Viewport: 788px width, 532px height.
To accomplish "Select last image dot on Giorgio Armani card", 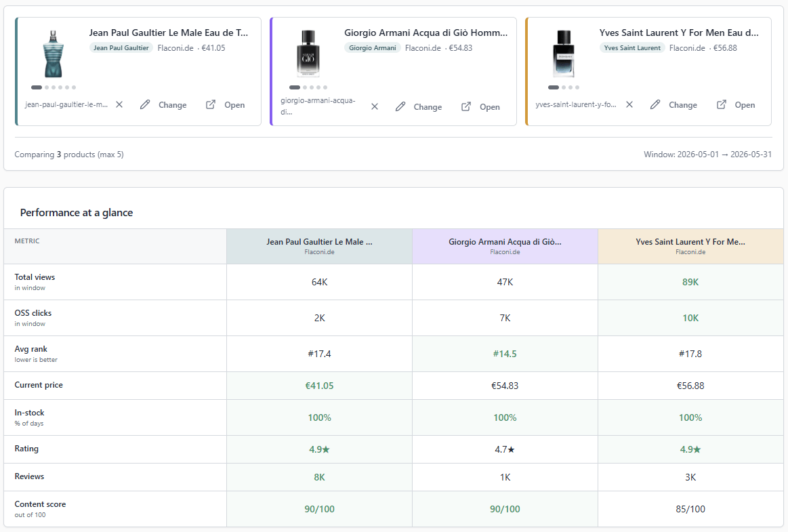I will tap(325, 87).
